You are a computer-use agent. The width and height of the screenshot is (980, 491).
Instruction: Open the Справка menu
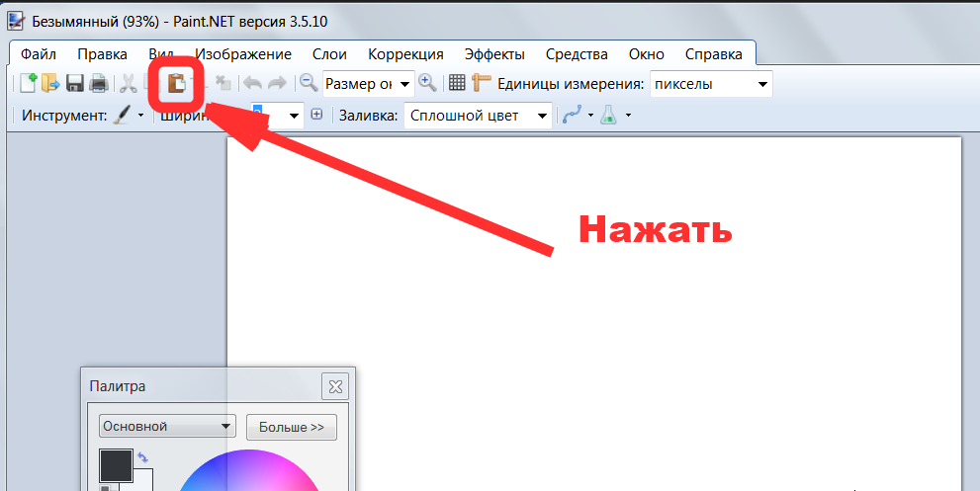pos(714,54)
